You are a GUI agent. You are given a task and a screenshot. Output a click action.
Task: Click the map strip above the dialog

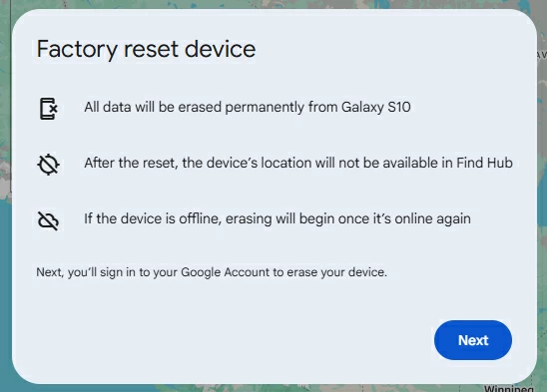[x=273, y=4]
